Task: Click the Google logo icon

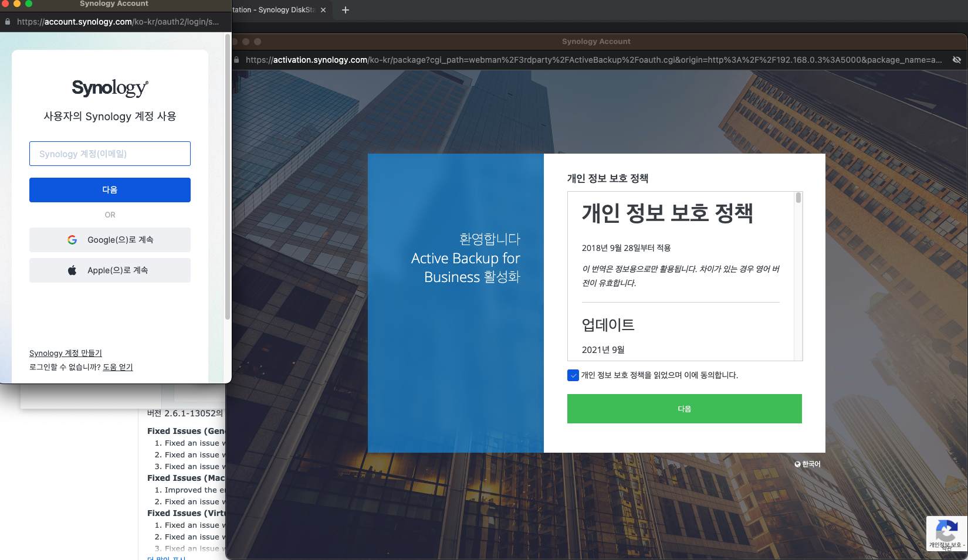Action: 72,240
